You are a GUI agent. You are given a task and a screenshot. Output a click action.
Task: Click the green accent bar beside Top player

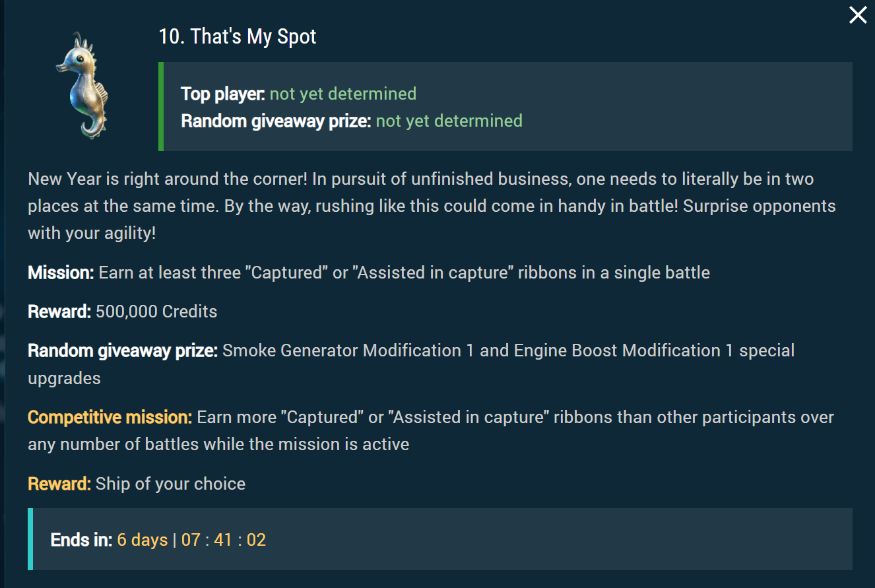click(x=161, y=106)
